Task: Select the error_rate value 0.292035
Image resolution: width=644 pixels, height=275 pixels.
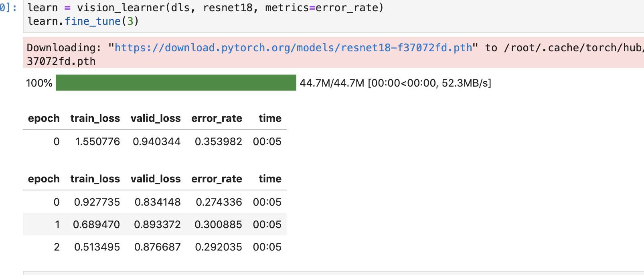Action: 218,247
